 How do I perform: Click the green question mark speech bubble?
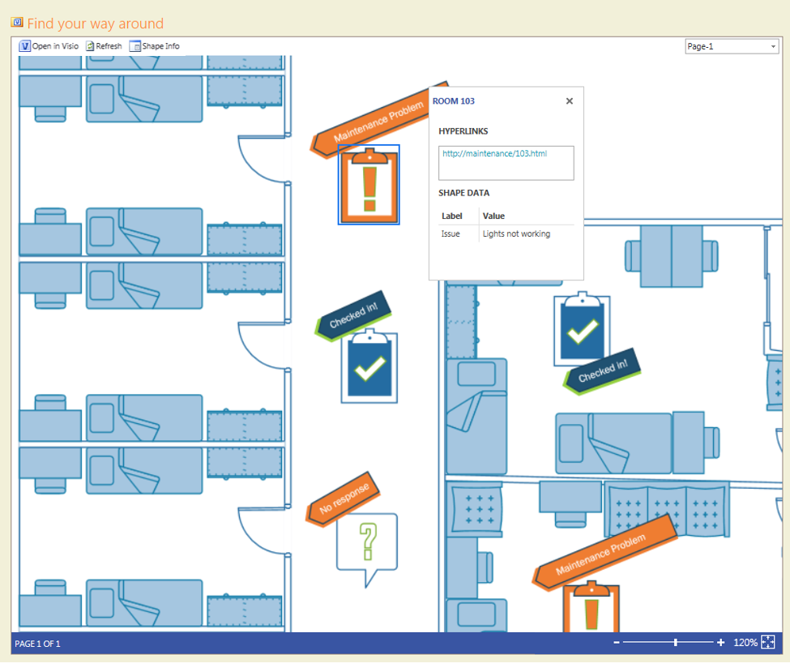pyautogui.click(x=367, y=545)
